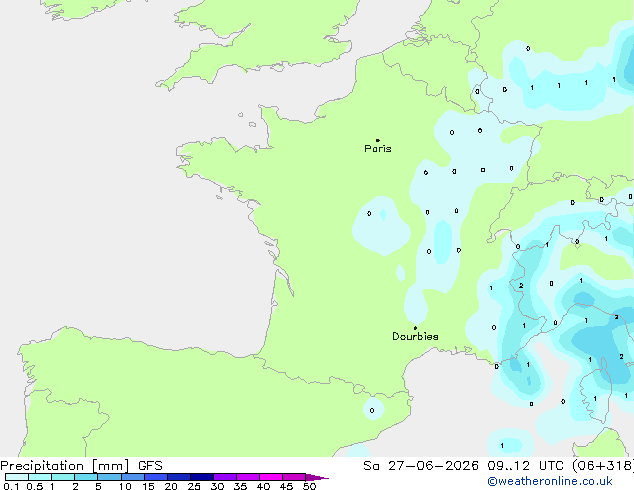Pick the 25–30 mm navy legend swatch
This screenshot has height=490, width=634.
tap(202, 477)
